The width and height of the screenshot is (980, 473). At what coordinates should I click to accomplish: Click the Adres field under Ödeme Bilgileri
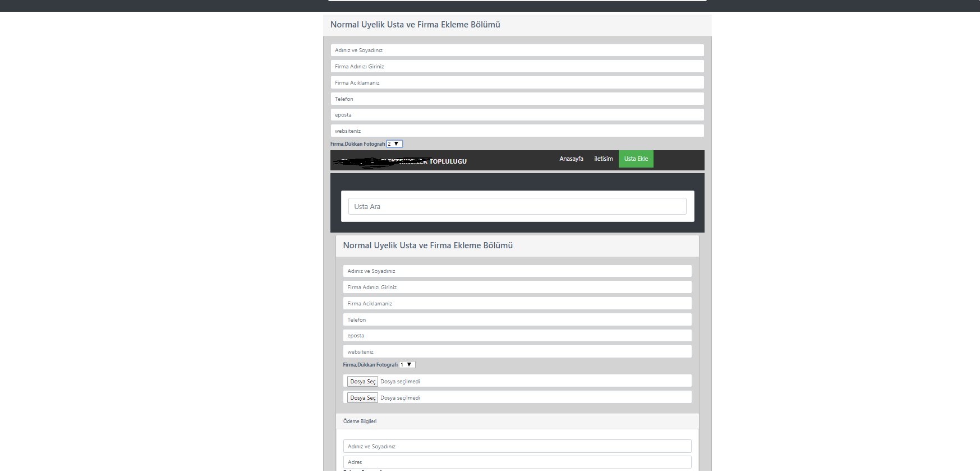[x=517, y=462]
